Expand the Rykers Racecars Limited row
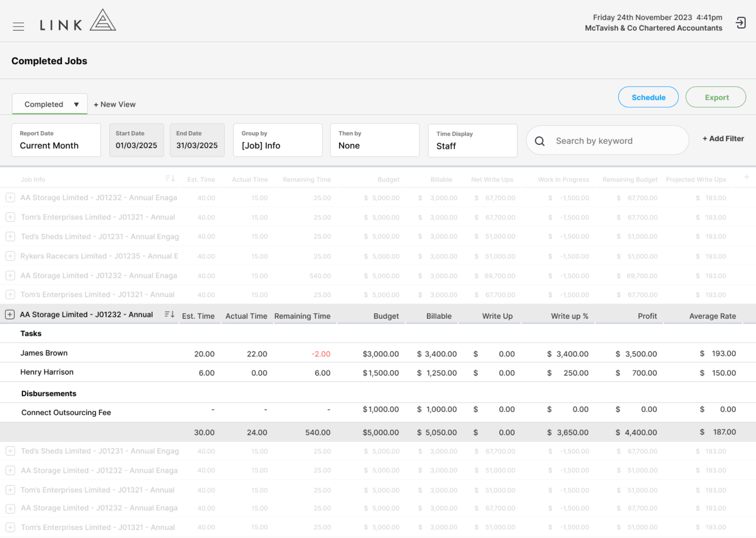Screen dimensions: 756x538 click(x=10, y=256)
